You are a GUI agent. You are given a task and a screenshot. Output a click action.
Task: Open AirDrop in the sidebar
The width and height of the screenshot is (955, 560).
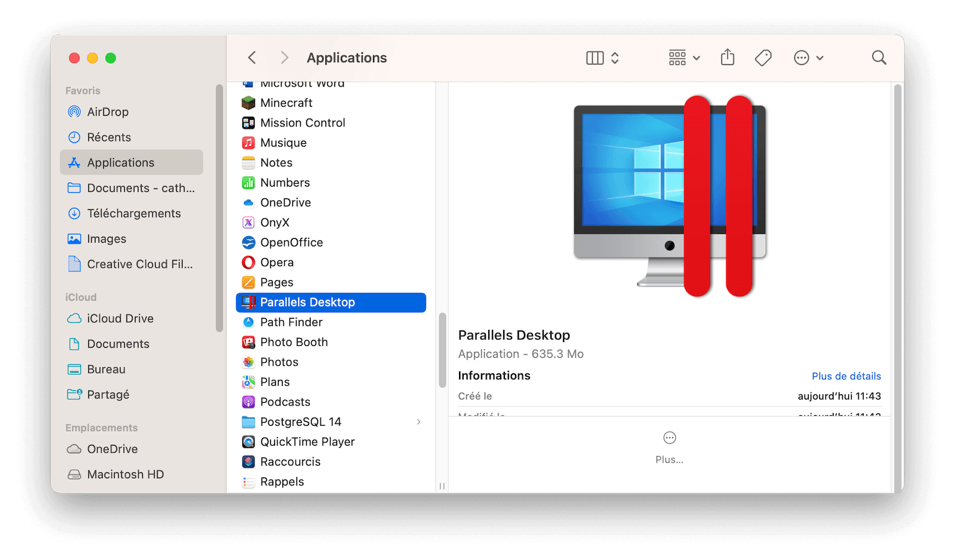point(131,112)
